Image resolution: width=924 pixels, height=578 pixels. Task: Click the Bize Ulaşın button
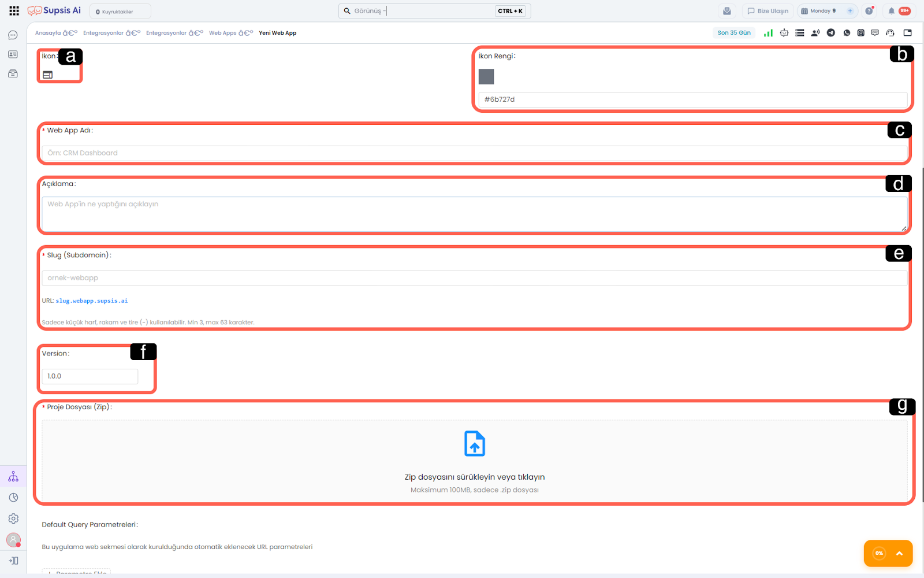[767, 11]
